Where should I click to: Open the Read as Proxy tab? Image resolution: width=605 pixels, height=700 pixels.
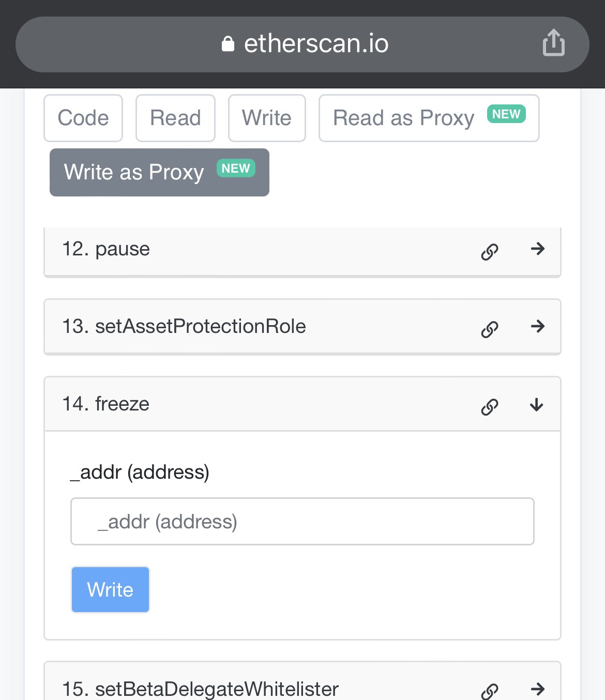coord(429,118)
